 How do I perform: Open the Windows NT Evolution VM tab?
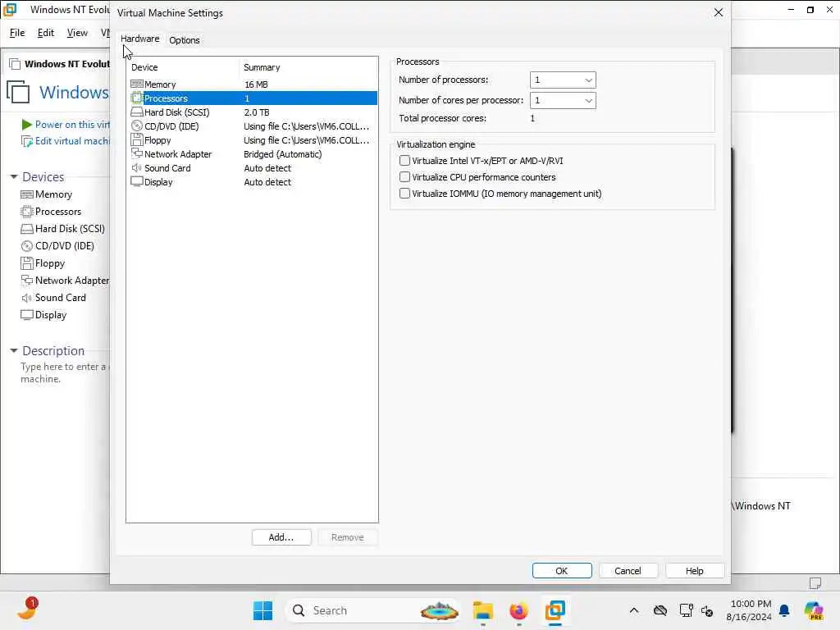59,64
